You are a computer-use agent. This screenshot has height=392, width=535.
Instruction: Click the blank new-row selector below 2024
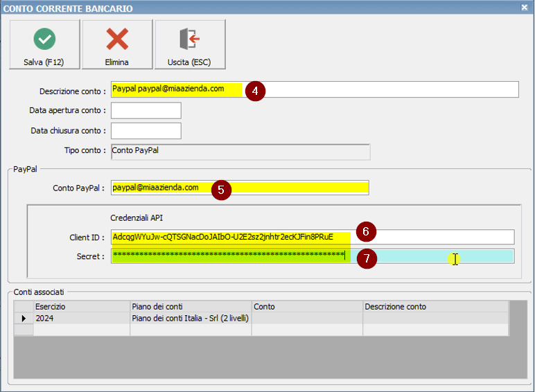click(24, 330)
